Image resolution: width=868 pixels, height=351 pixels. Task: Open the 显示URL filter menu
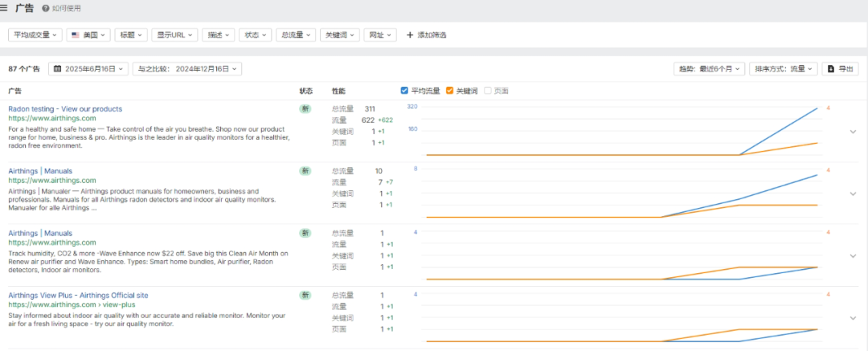(x=174, y=35)
